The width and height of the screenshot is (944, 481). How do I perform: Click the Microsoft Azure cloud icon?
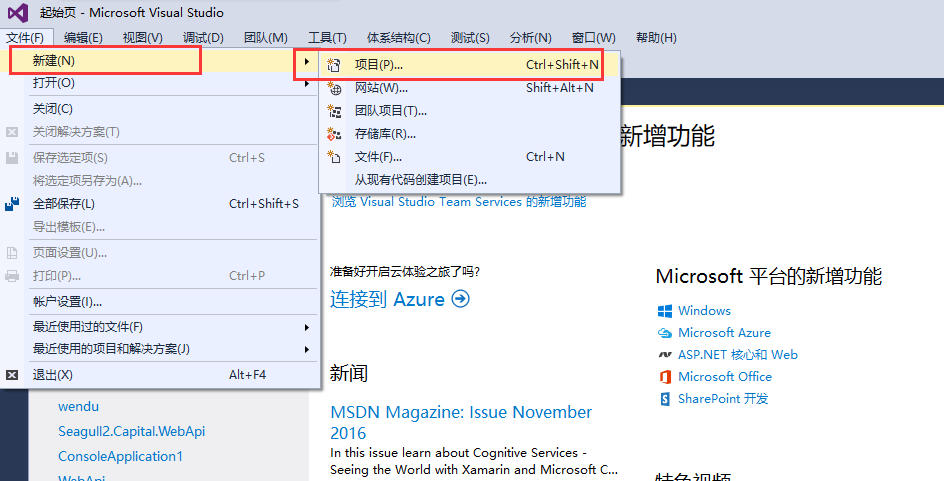coord(665,333)
